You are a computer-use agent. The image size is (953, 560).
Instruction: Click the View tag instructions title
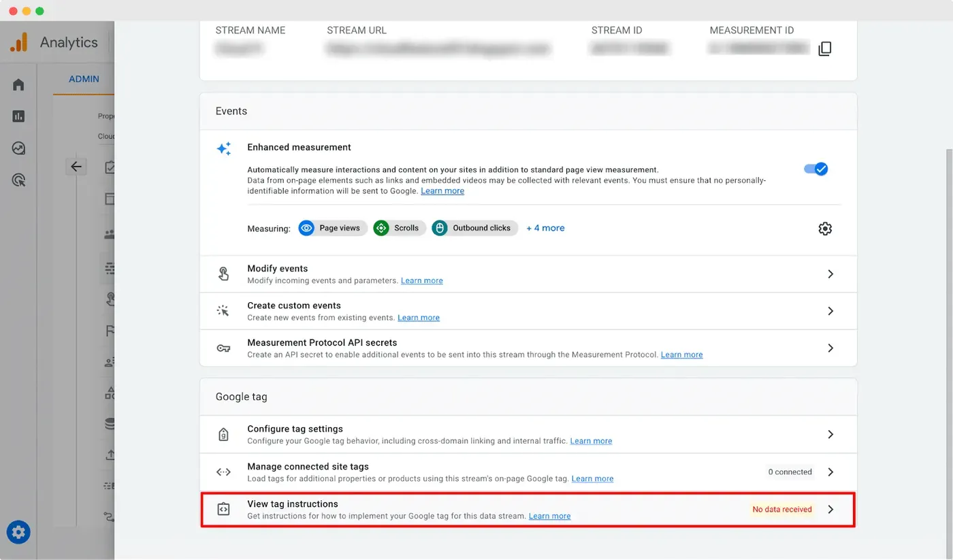pyautogui.click(x=293, y=504)
